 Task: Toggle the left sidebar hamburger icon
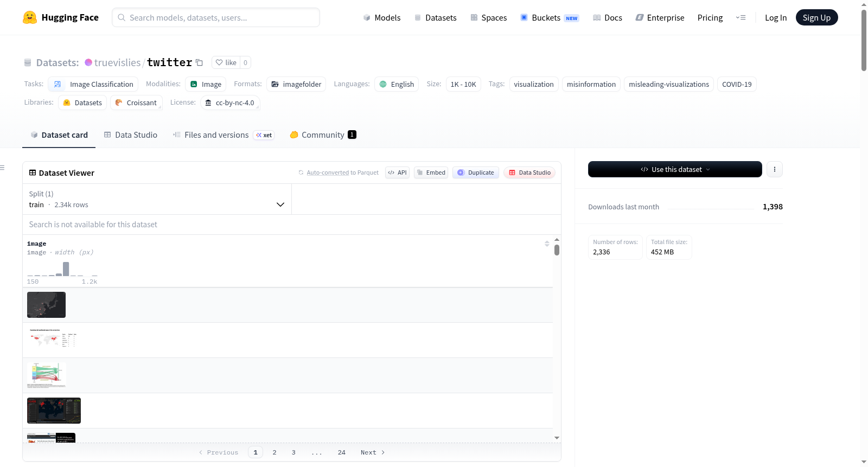coord(3,168)
